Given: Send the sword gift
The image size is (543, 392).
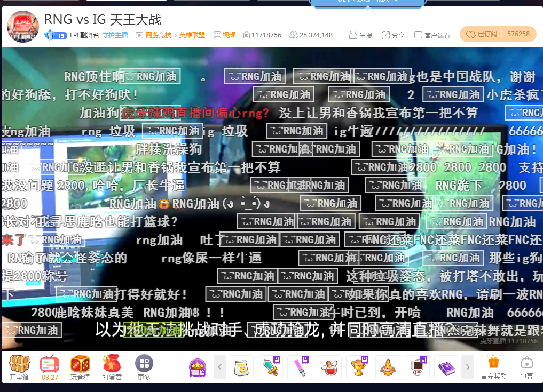Looking at the screenshot, I should pyautogui.click(x=271, y=367).
